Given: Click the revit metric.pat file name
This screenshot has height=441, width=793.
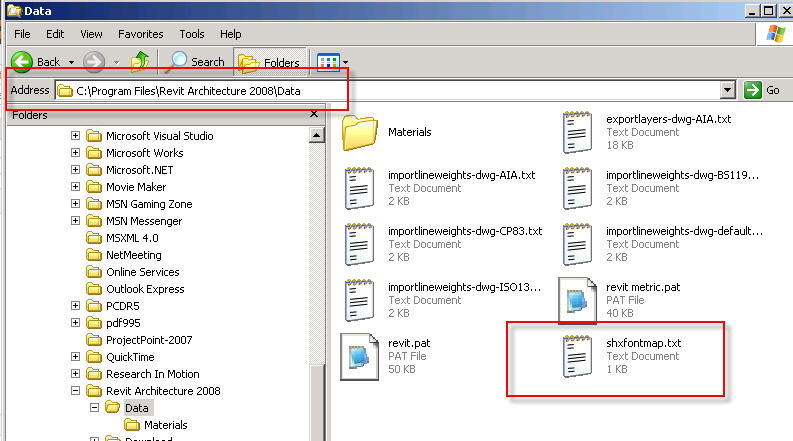Looking at the screenshot, I should point(643,287).
